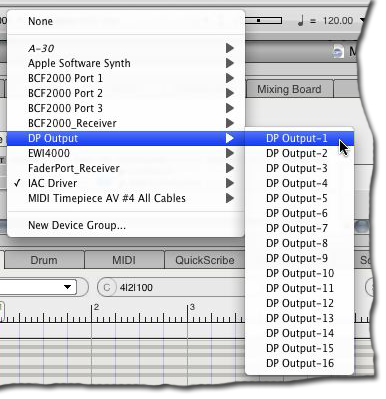Click measure 3 marker on the ruler
386x399 pixels.
(192, 307)
